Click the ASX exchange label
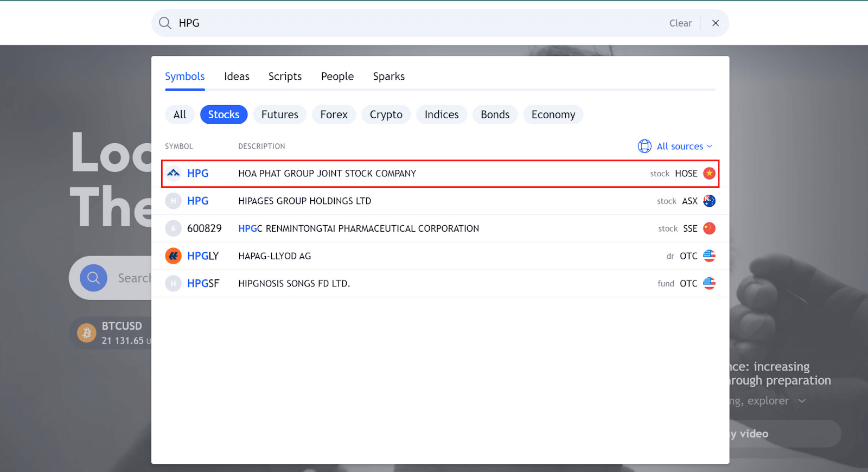Viewport: 868px width, 472px height. point(690,201)
